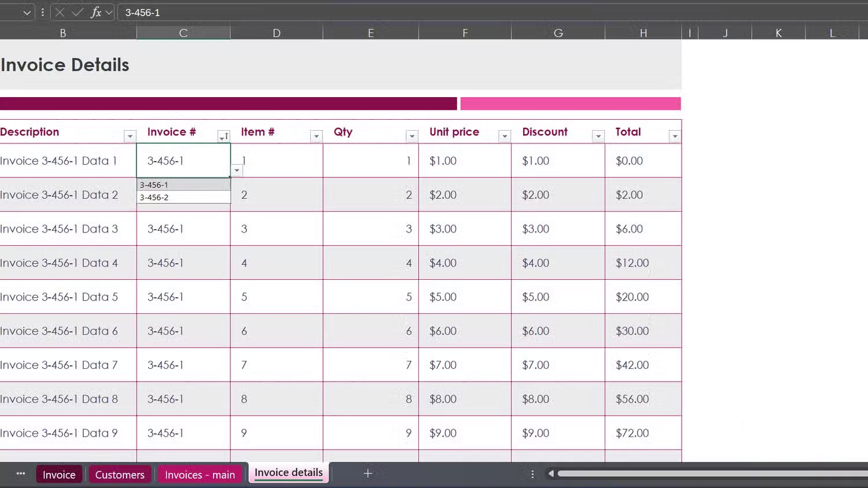The image size is (868, 488).
Task: Switch to the Invoice sheet tab
Action: pyautogui.click(x=58, y=474)
